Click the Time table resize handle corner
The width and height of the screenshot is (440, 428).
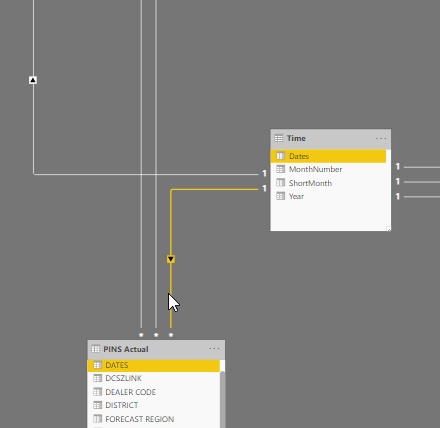pos(388,229)
